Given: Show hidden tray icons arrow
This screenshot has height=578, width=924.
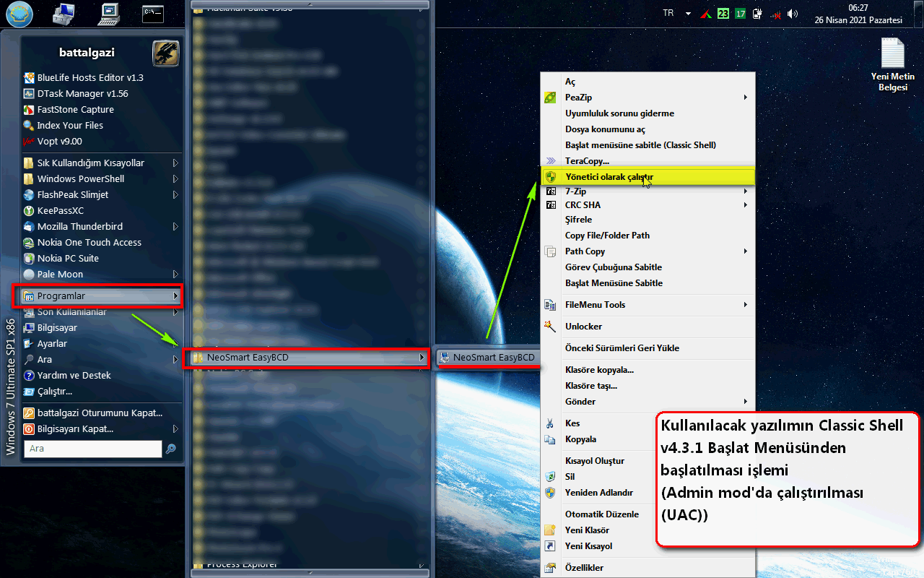Looking at the screenshot, I should click(x=688, y=14).
